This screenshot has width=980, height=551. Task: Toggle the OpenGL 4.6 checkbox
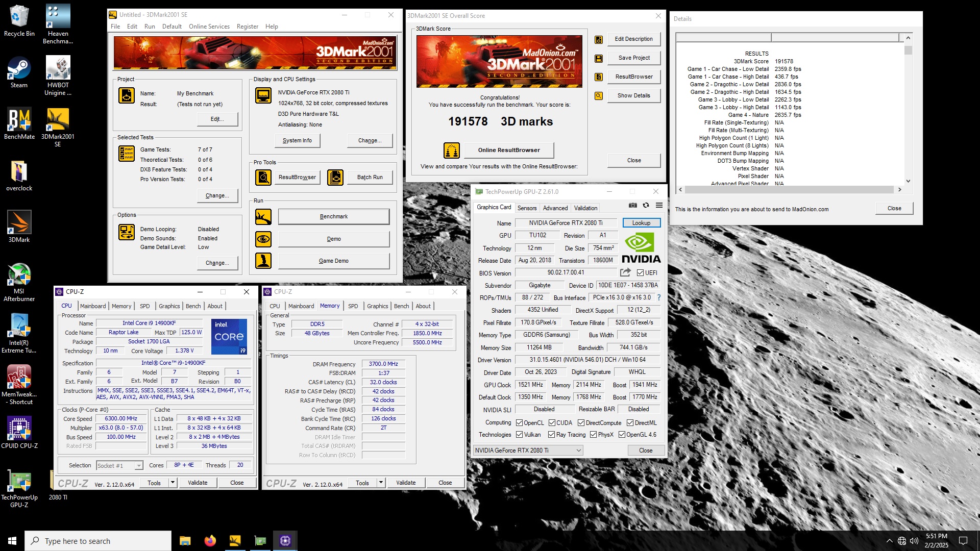click(x=622, y=435)
